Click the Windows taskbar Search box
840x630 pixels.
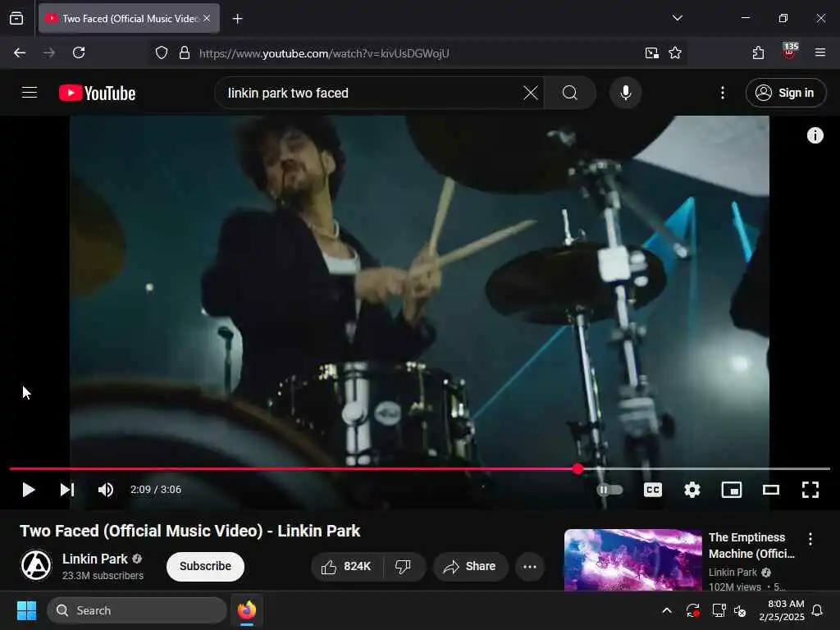tap(137, 610)
